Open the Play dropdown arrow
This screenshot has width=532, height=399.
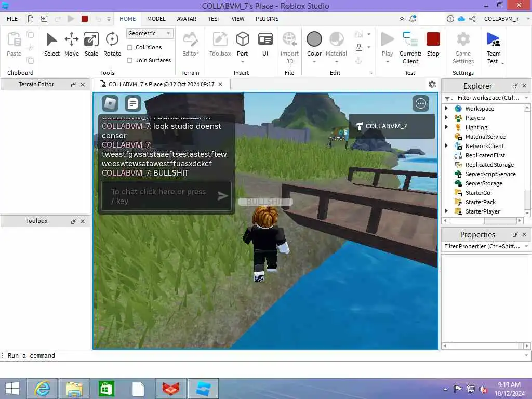click(387, 62)
